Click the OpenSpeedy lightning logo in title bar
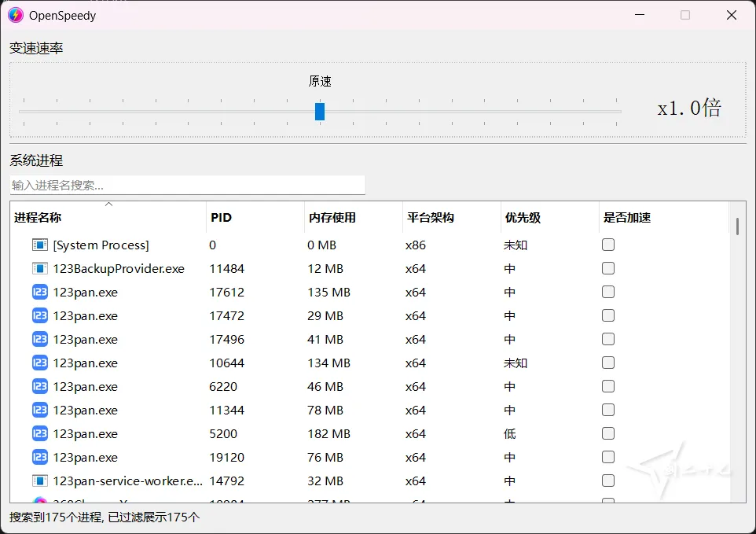 point(16,15)
